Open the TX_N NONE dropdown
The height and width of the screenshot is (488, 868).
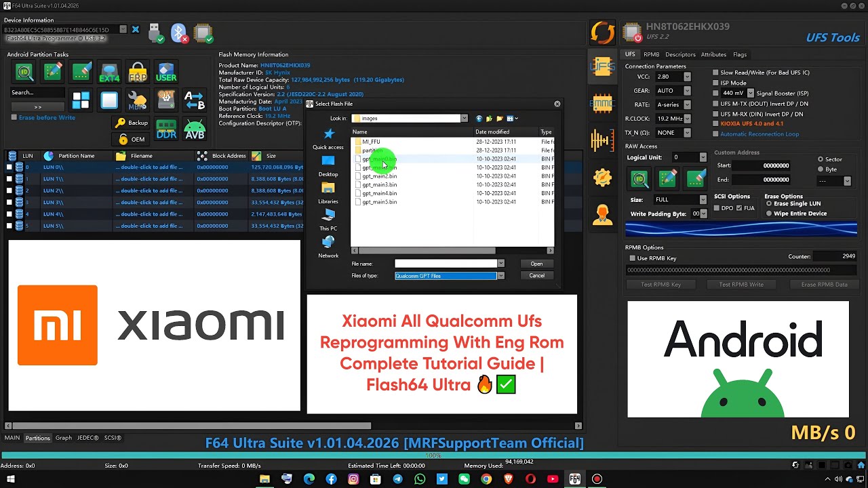pyautogui.click(x=687, y=133)
